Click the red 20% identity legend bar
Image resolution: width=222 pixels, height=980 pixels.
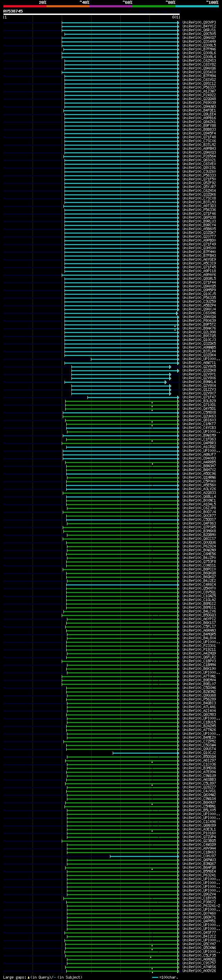(25, 6)
